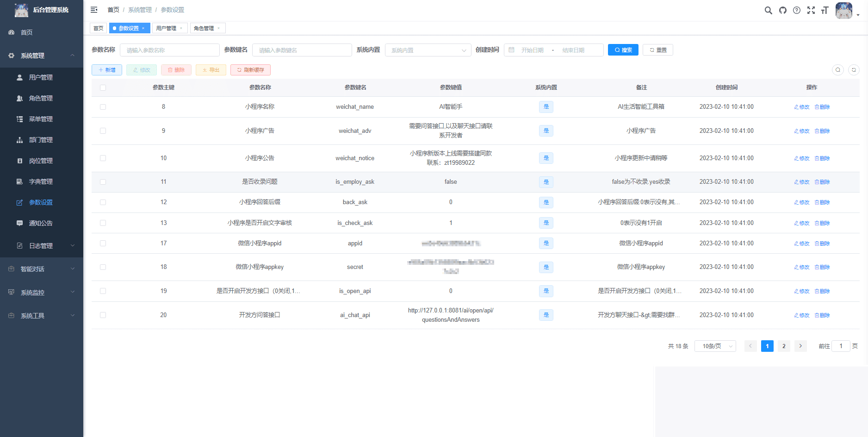Enter fullscreen via the fullscreen icon

click(x=811, y=10)
